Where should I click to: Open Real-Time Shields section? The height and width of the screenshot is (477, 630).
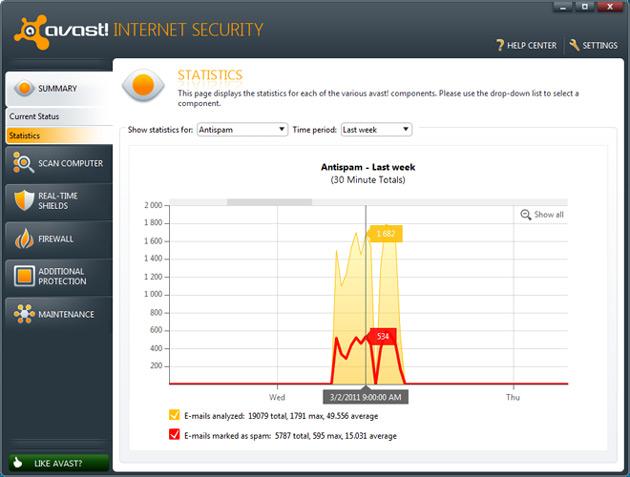point(59,201)
